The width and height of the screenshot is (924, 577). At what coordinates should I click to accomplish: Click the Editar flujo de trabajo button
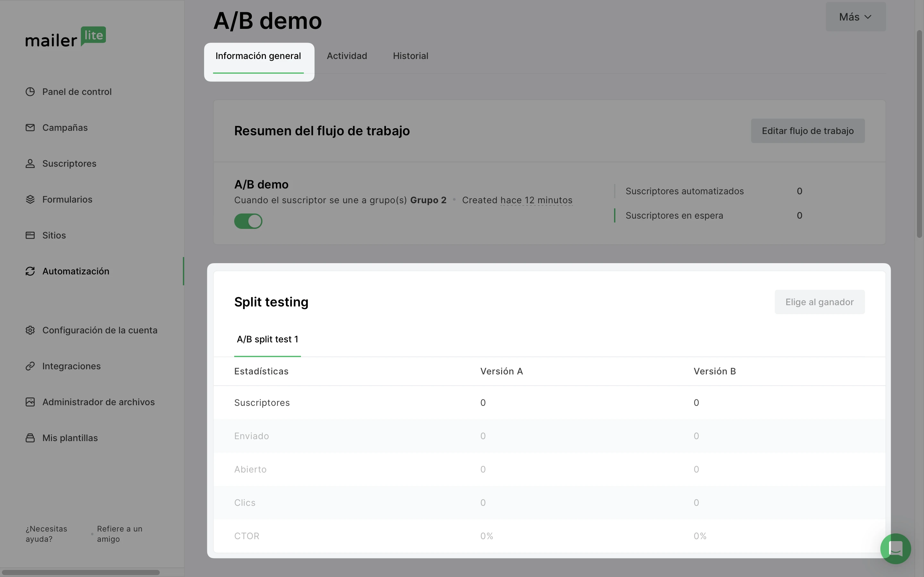pyautogui.click(x=808, y=131)
